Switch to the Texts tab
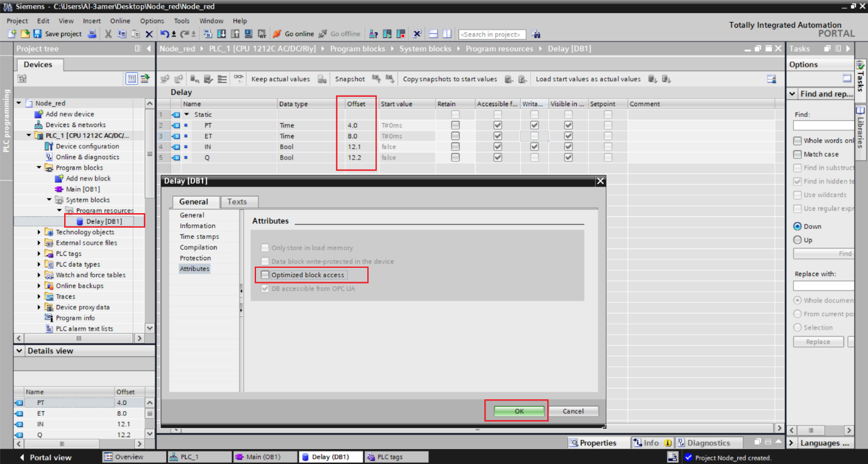The width and height of the screenshot is (868, 464). click(x=238, y=202)
